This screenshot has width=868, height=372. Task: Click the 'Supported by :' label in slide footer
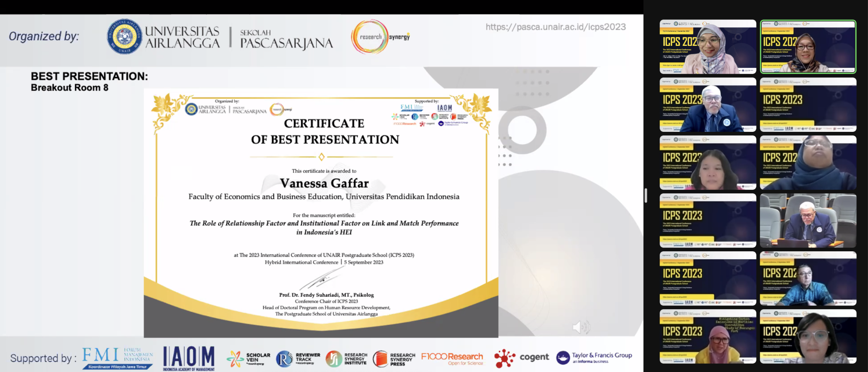[43, 358]
